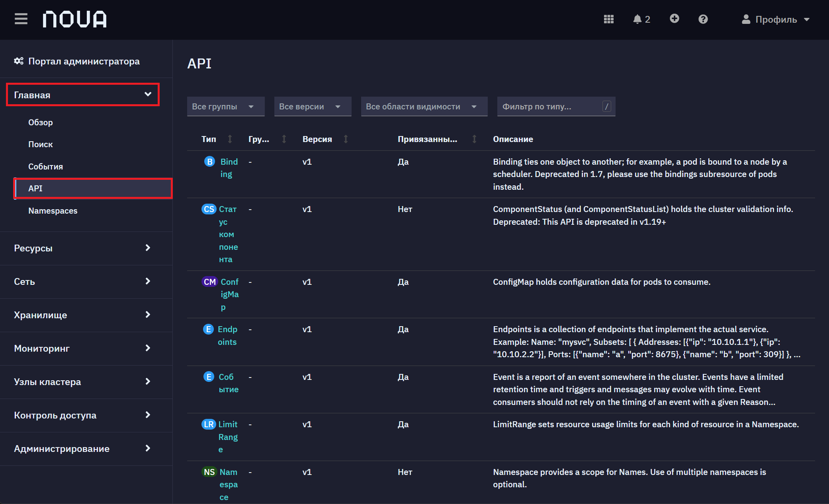Sort by the Группа column arrow
Image resolution: width=829 pixels, height=504 pixels.
[284, 139]
